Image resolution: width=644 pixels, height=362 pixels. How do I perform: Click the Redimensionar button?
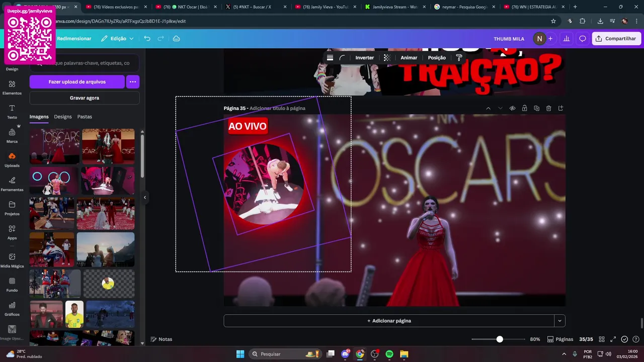tap(74, 39)
